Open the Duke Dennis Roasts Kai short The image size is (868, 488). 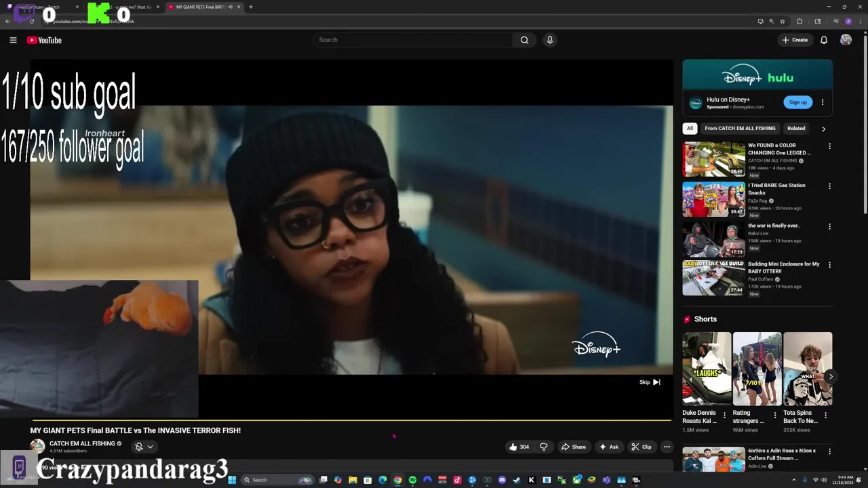[707, 369]
